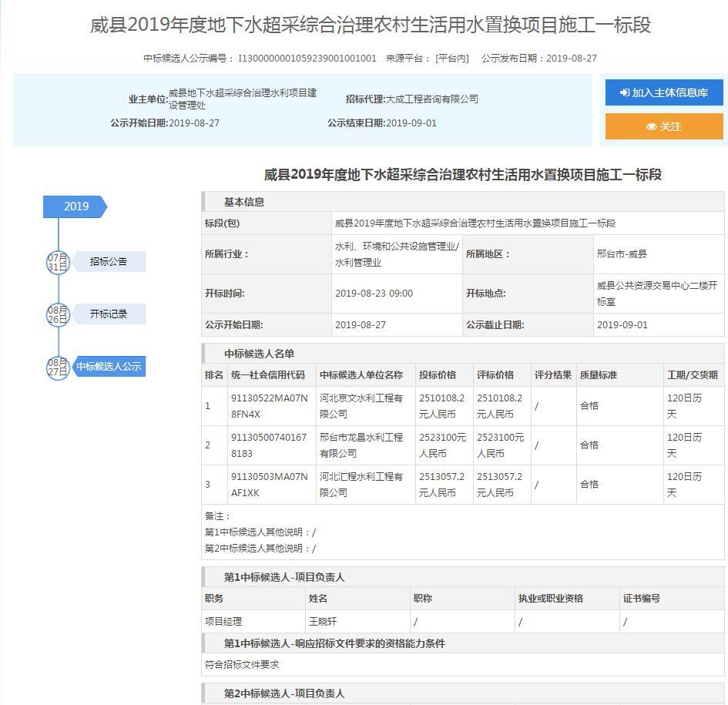The image size is (728, 705).
Task: Click the 第2中标候选人-项目负责人 section header
Action: point(284,693)
